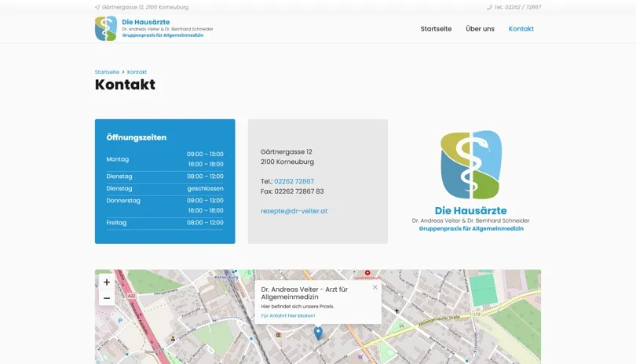Screen dimensions: 636x364
Task: Call the 02262 72867 phone link
Action: click(294, 181)
